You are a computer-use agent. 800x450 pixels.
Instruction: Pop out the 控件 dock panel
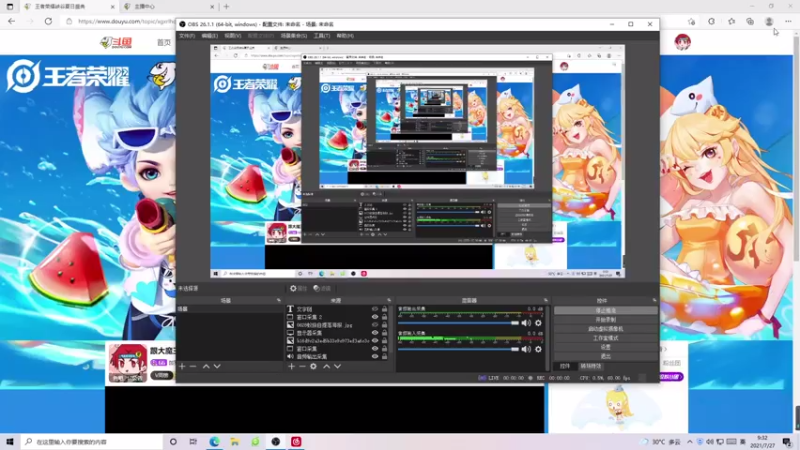[655, 301]
